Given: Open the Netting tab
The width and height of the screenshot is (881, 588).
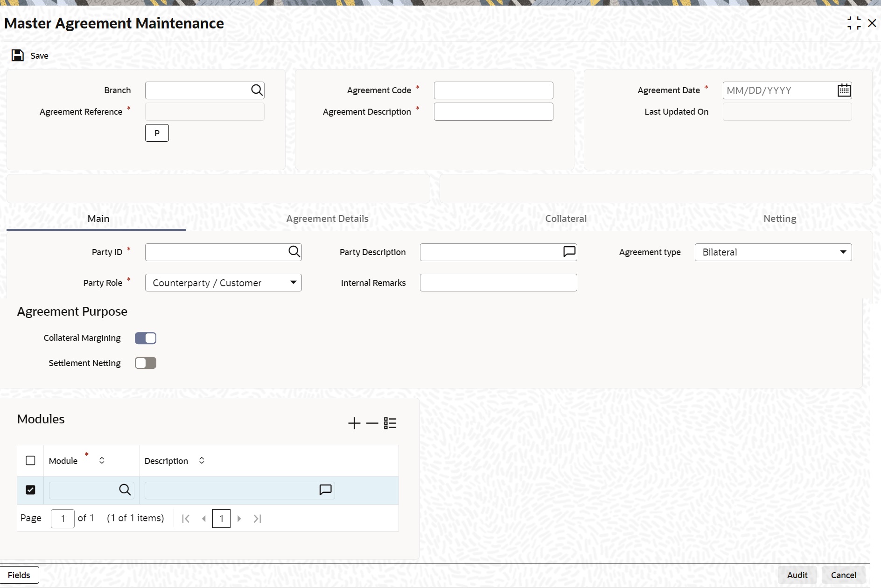Looking at the screenshot, I should click(780, 219).
